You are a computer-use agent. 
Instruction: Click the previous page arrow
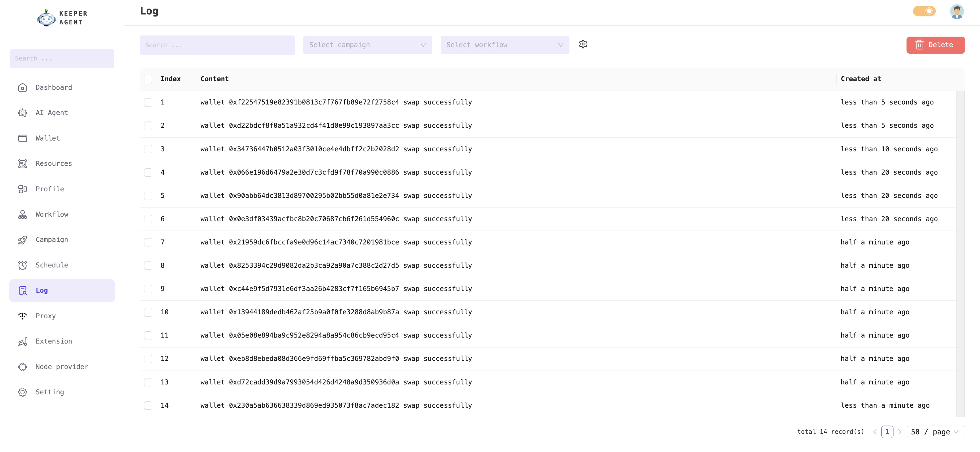[x=875, y=432]
